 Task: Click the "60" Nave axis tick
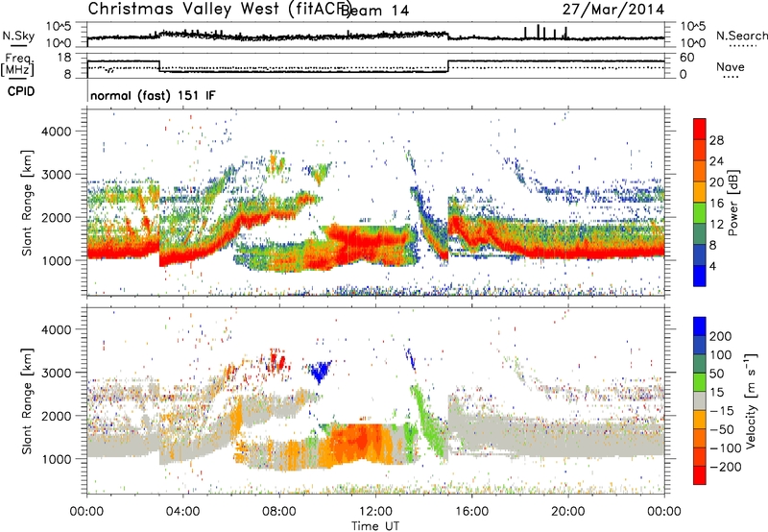686,58
